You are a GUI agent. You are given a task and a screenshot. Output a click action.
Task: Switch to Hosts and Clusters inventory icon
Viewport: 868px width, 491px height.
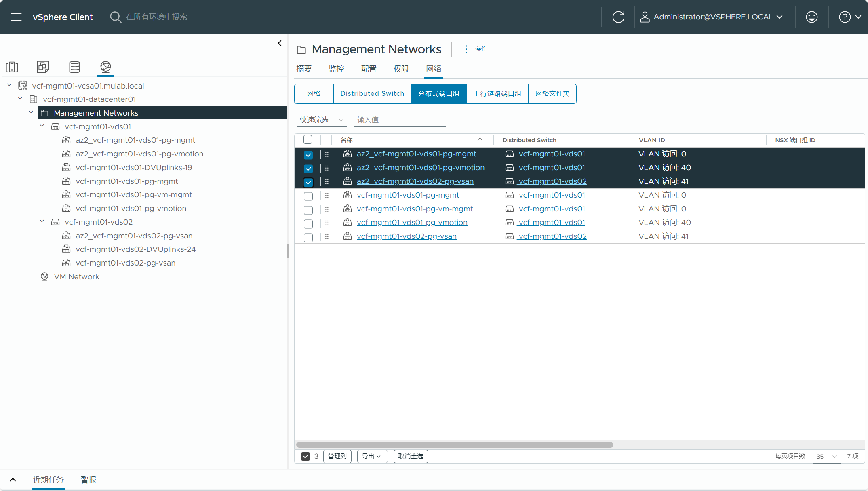click(x=12, y=67)
